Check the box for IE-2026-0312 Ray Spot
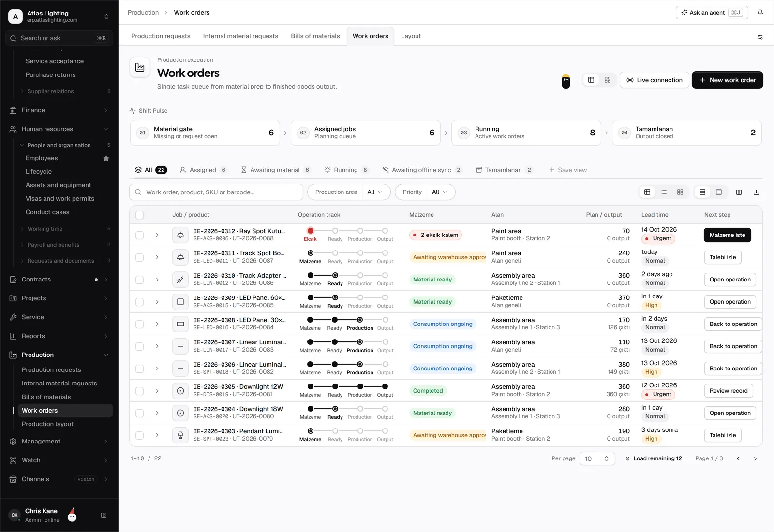This screenshot has height=532, width=774. tap(140, 235)
